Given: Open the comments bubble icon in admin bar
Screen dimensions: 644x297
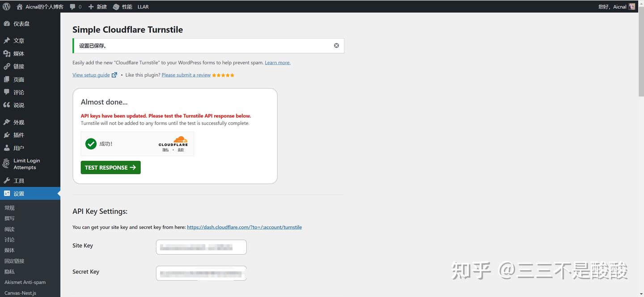Looking at the screenshot, I should pyautogui.click(x=73, y=7).
